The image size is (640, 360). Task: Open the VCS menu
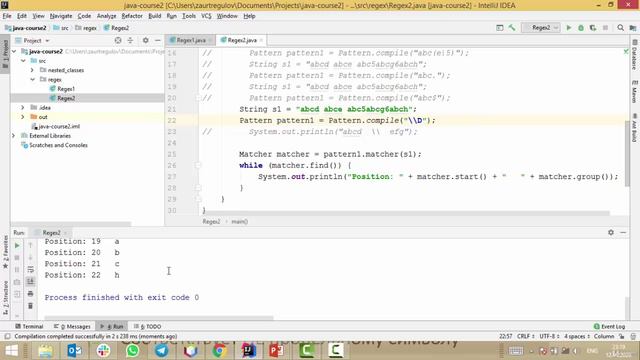click(x=206, y=16)
